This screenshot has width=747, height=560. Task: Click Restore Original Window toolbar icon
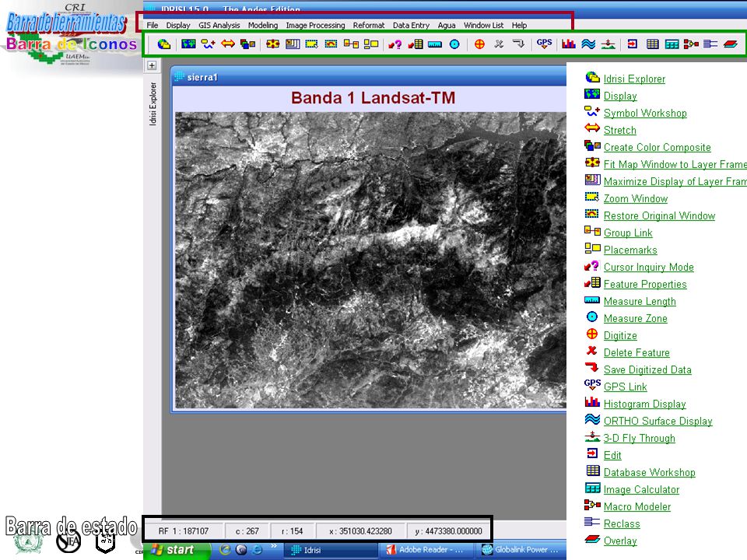pyautogui.click(x=331, y=44)
